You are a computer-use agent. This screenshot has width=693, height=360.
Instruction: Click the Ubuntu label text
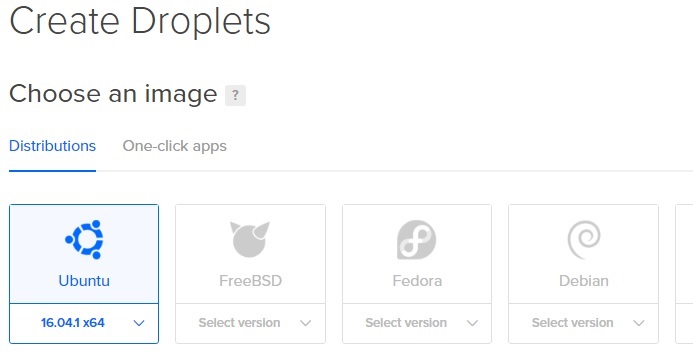click(84, 281)
